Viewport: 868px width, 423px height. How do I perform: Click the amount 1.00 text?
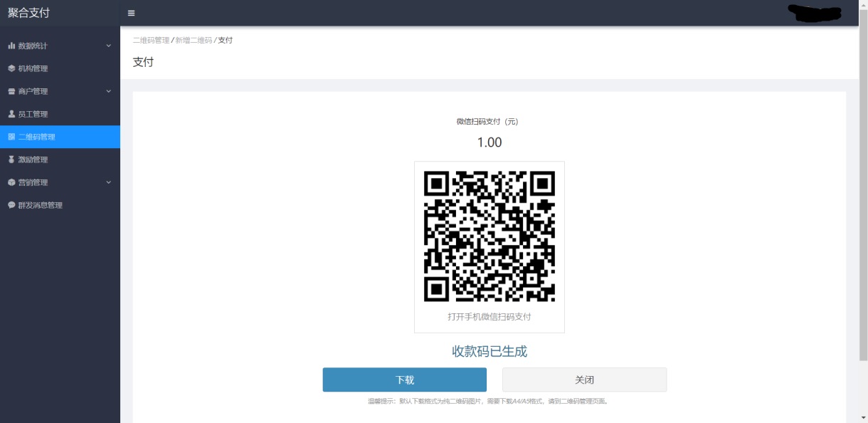click(x=489, y=142)
